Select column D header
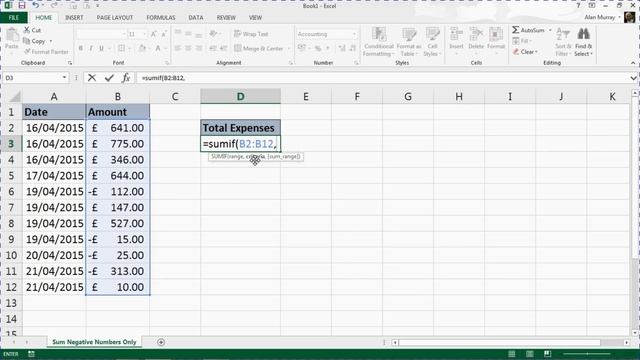The image size is (640, 360). [x=240, y=97]
